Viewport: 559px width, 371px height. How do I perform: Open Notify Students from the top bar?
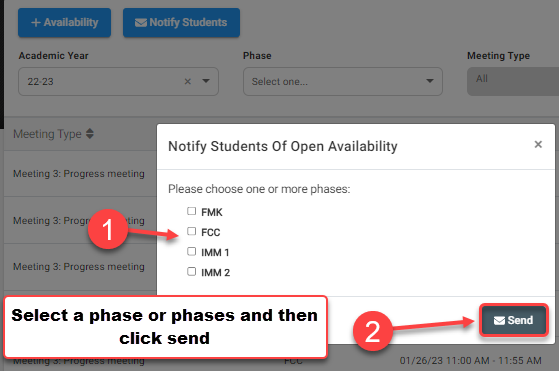click(181, 22)
